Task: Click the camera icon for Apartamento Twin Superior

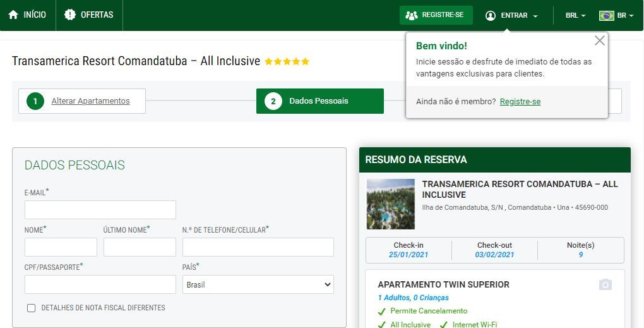Action: [605, 284]
